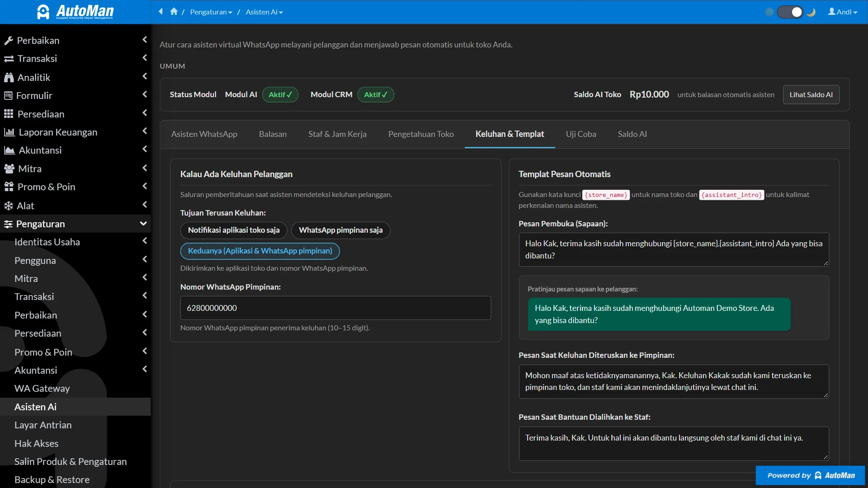Open the Andi user dropdown
This screenshot has width=868, height=488.
point(842,12)
